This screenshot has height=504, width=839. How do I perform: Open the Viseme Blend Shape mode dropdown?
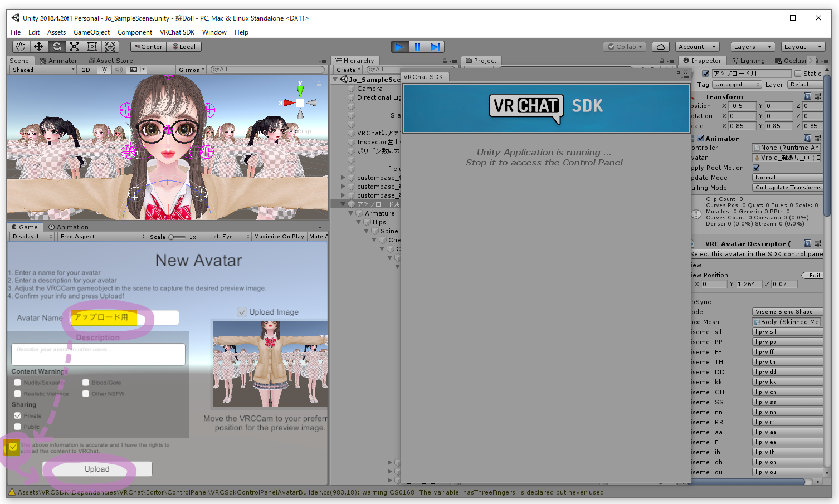pos(787,312)
